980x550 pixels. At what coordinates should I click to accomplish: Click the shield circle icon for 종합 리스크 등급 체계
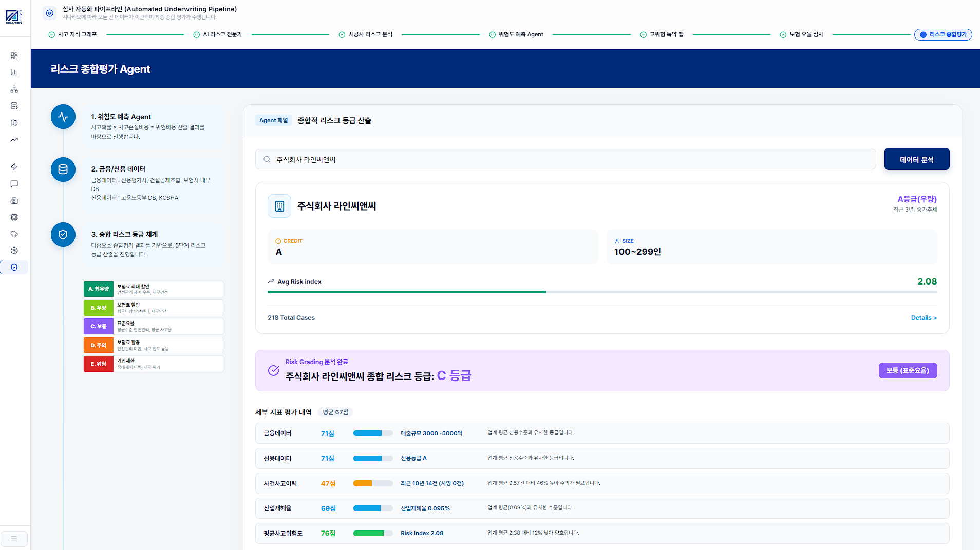(x=63, y=235)
